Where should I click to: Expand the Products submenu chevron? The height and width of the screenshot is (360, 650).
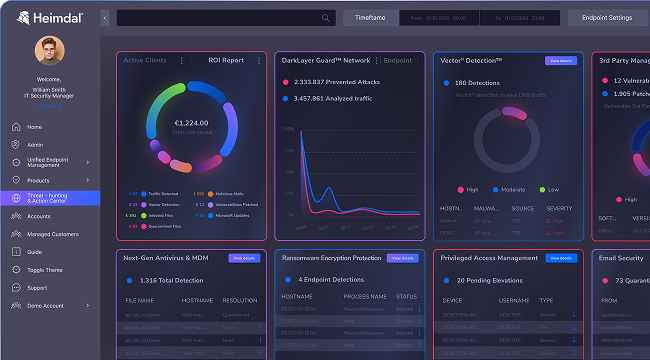[x=87, y=180]
